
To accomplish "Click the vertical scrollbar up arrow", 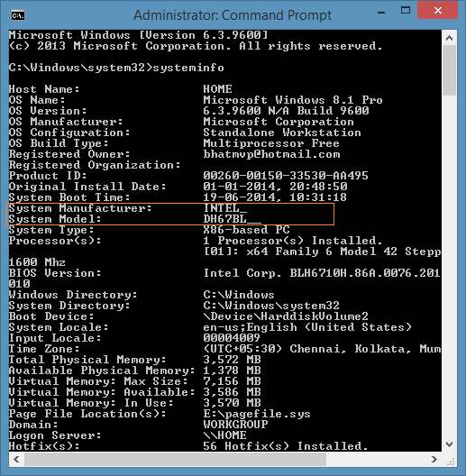I will point(449,38).
